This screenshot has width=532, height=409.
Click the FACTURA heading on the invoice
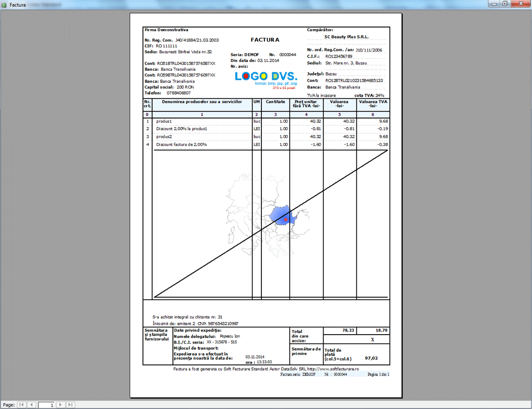click(x=265, y=39)
